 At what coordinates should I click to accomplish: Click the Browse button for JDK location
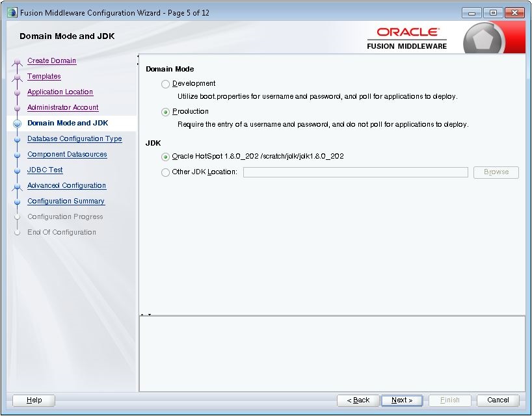pyautogui.click(x=496, y=172)
